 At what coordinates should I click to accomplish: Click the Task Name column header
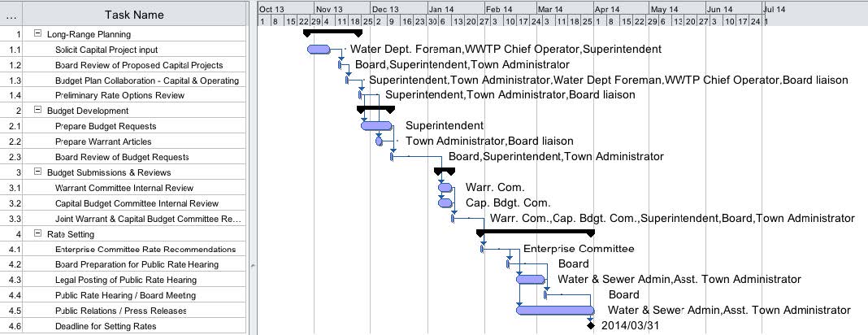134,15
